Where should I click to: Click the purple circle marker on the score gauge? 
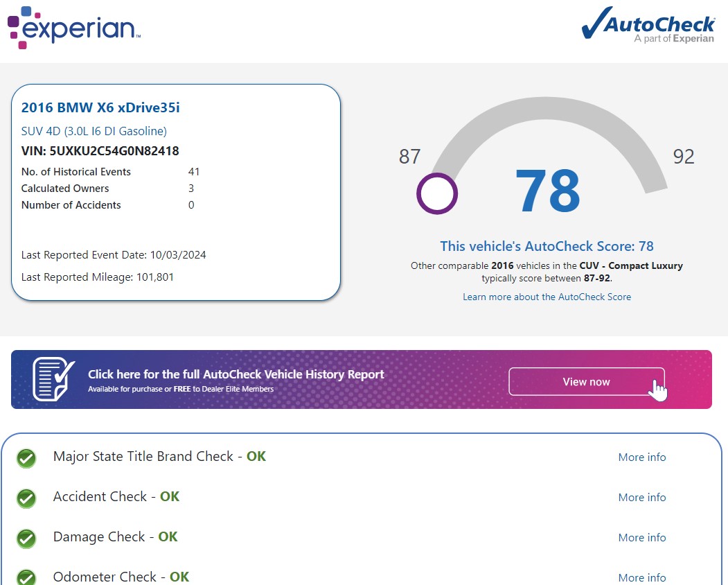tap(437, 193)
